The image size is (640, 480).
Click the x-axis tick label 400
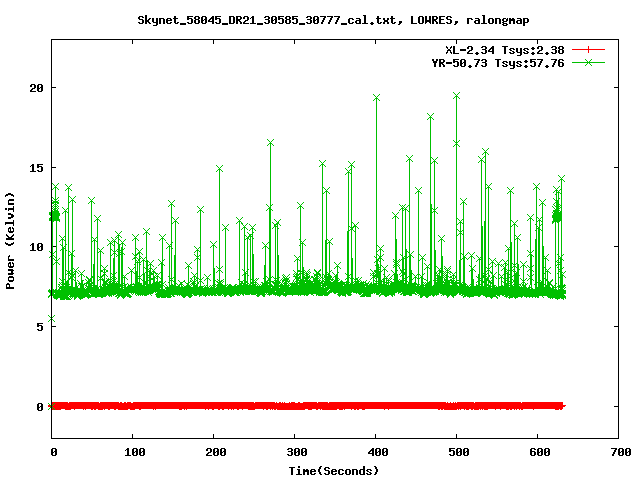coord(378,452)
